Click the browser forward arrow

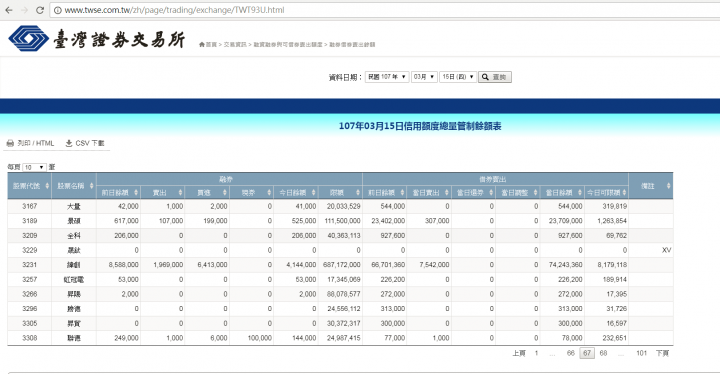click(24, 10)
